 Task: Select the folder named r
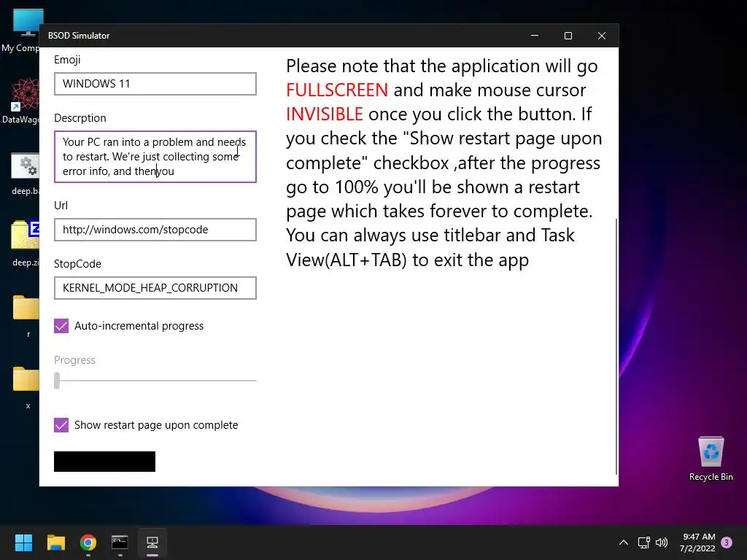click(x=27, y=316)
